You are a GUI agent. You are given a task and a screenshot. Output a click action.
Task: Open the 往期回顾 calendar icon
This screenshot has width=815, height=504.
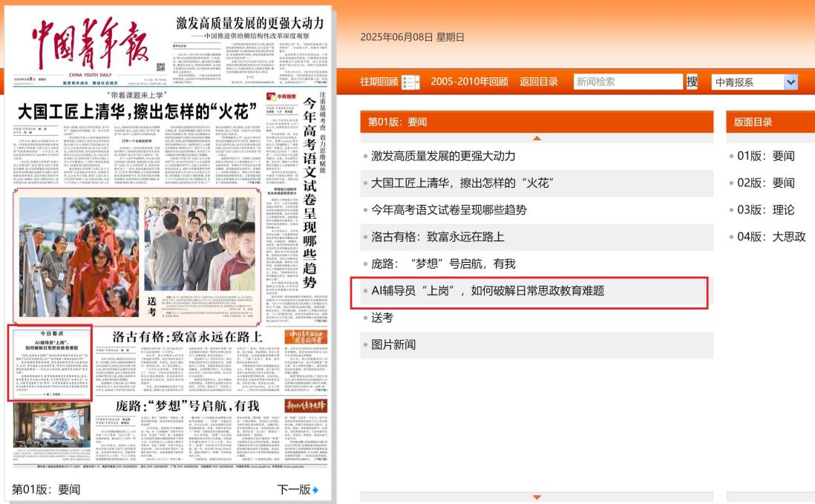(410, 82)
